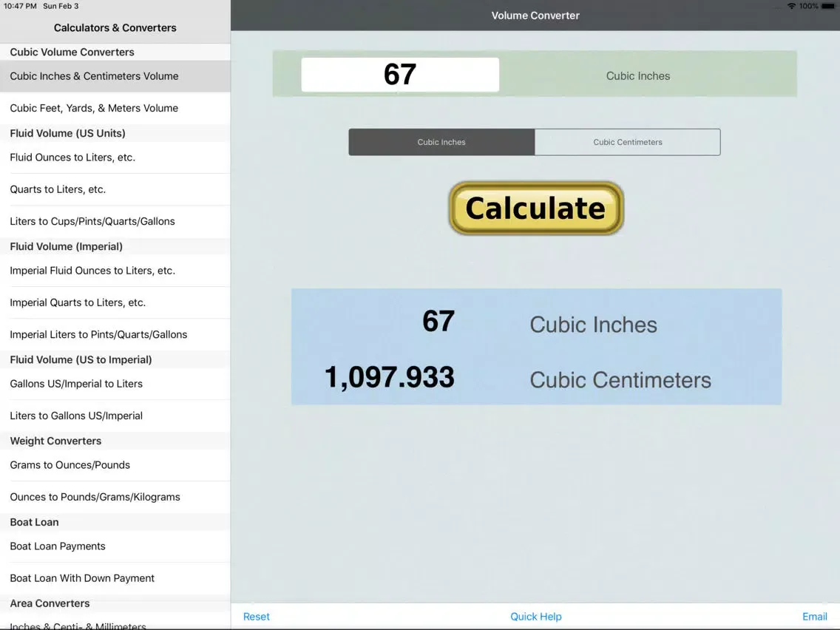Open Liters to Cups/Pints/Quarts/Gallons
This screenshot has height=630, width=840.
tap(115, 221)
